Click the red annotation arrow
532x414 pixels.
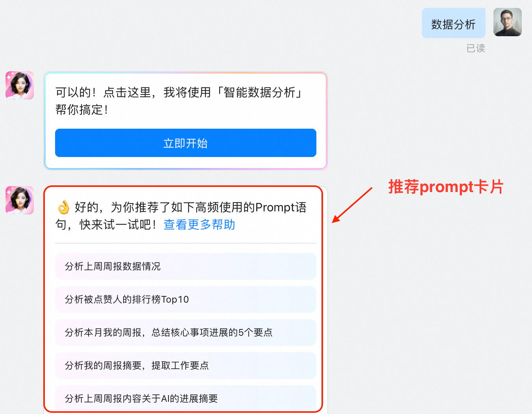click(352, 205)
